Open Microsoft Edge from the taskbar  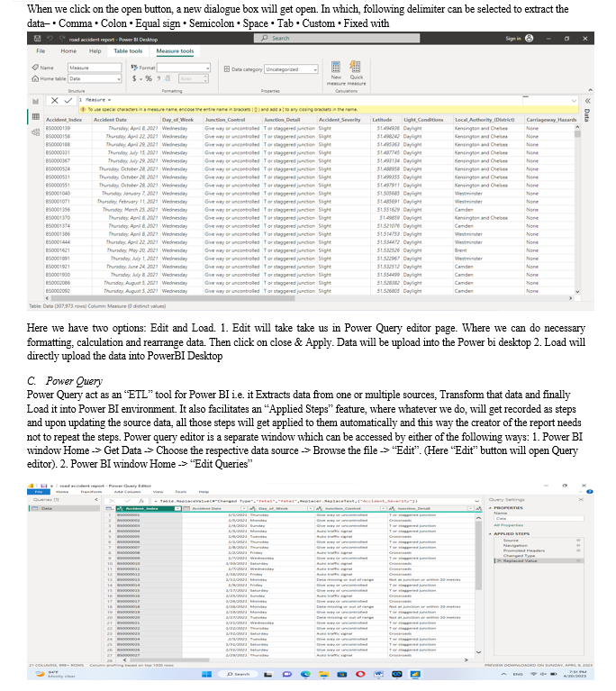pos(305,674)
